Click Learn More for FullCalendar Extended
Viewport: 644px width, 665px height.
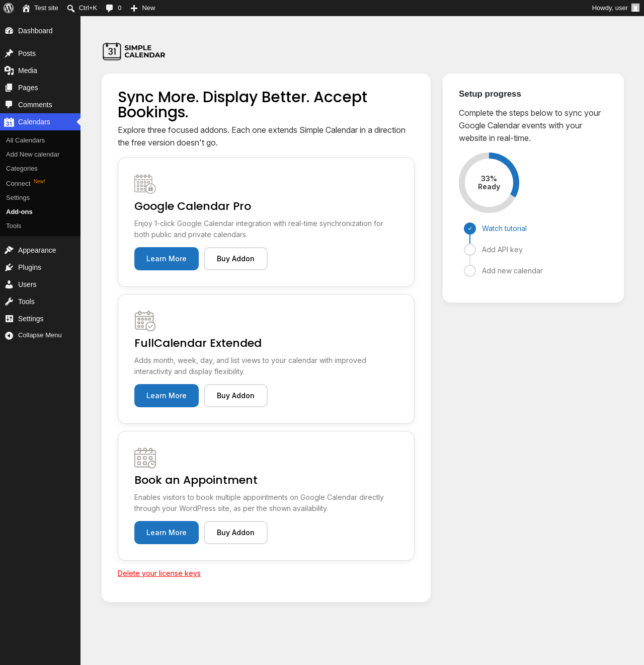pyautogui.click(x=167, y=396)
